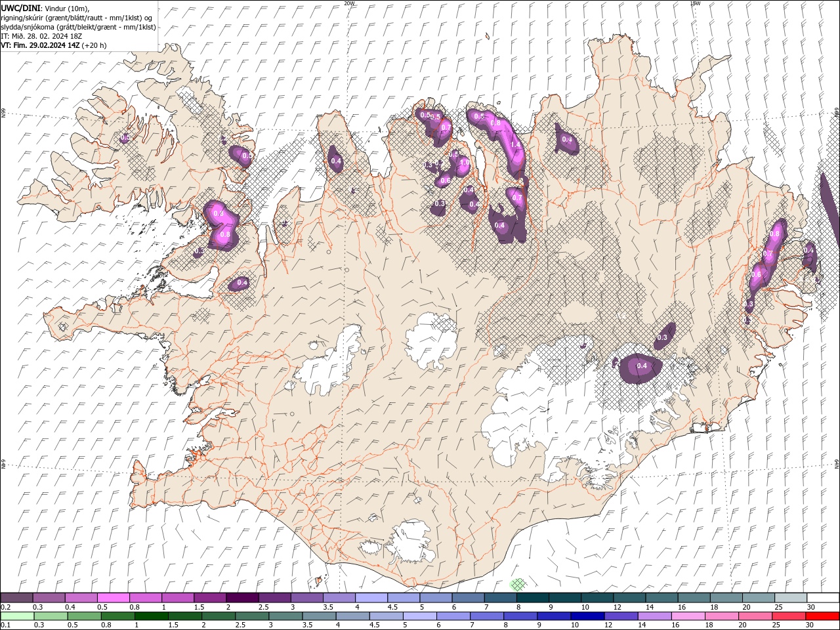Select the upper-row swatch starting at 1.5
The image size is (840, 630).
click(x=209, y=598)
